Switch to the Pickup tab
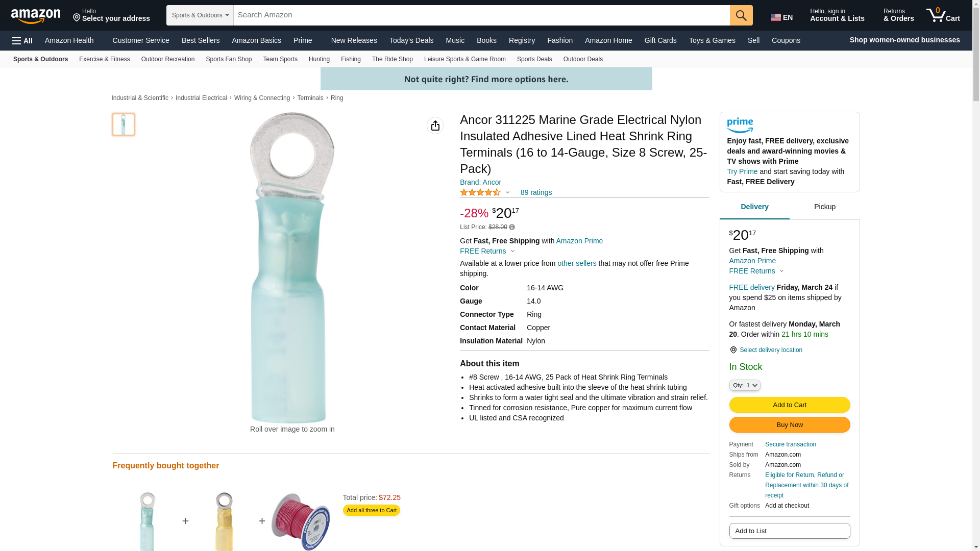980x551 pixels. 825,207
